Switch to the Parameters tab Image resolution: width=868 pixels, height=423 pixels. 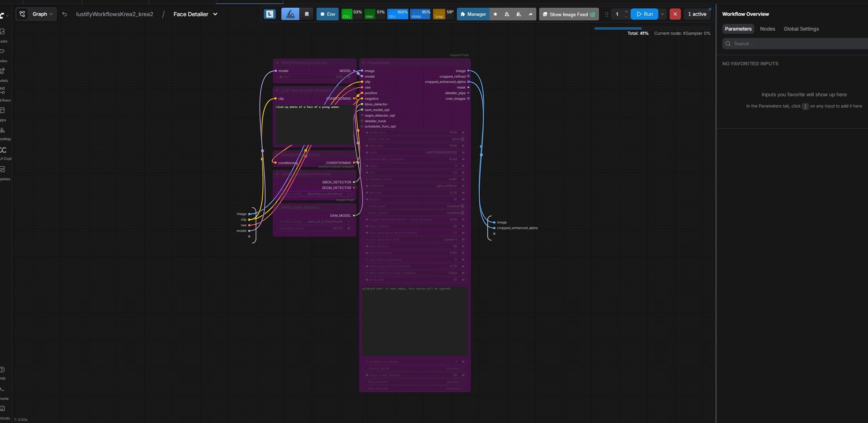pyautogui.click(x=738, y=29)
